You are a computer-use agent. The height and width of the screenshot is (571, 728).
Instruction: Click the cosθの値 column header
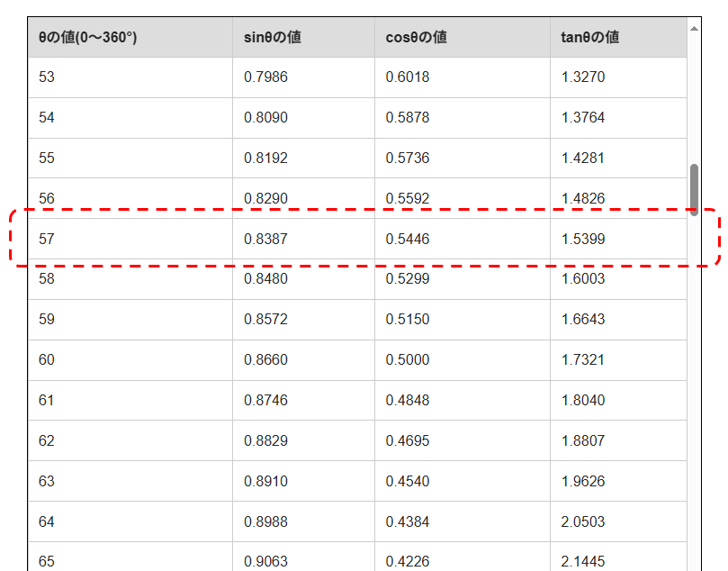(x=416, y=38)
